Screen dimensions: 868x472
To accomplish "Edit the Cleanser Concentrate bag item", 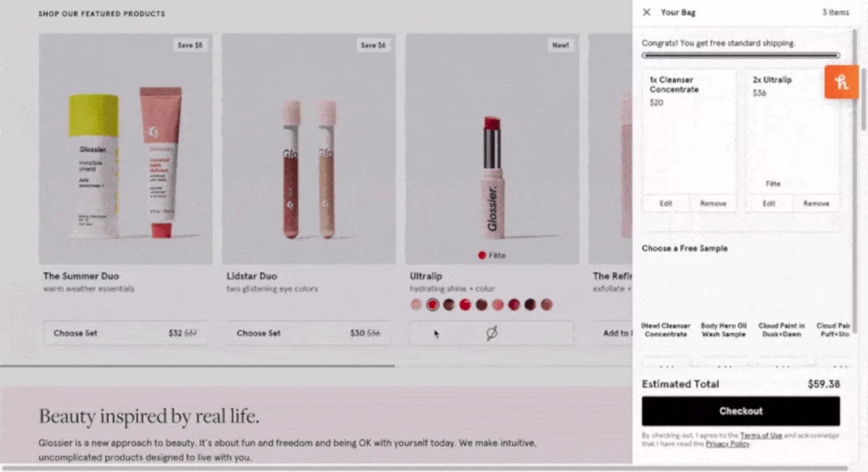I will (665, 203).
